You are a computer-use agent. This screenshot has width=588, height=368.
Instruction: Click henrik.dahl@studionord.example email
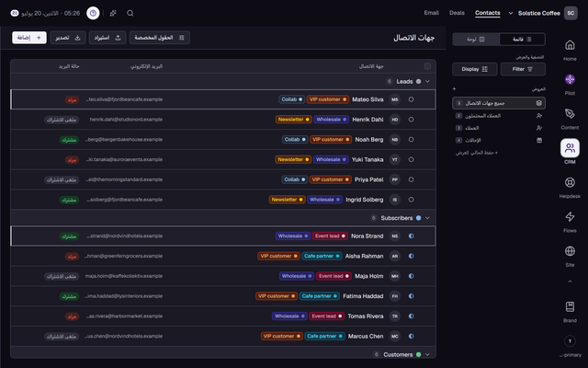(126, 120)
